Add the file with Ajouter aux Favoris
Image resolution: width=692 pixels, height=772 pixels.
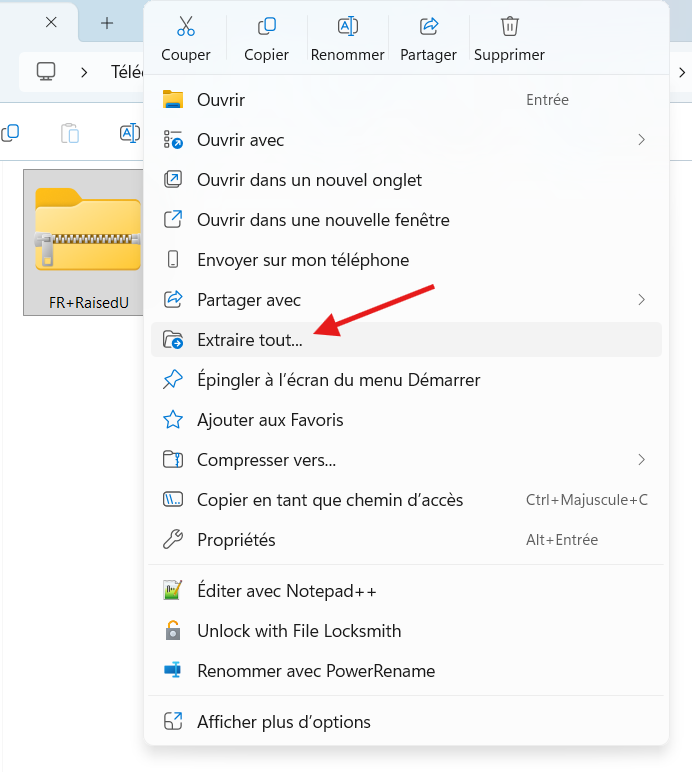coord(270,420)
